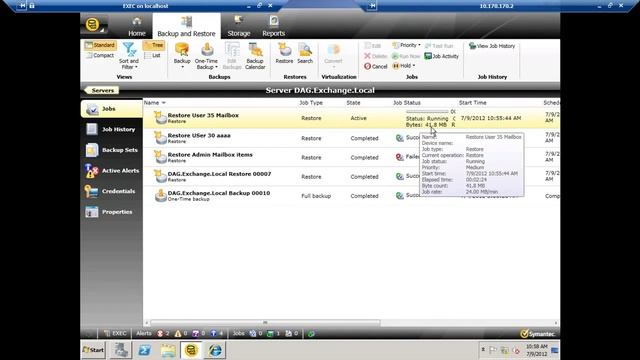Open the Hold dropdown
The width and height of the screenshot is (640, 360).
404,66
